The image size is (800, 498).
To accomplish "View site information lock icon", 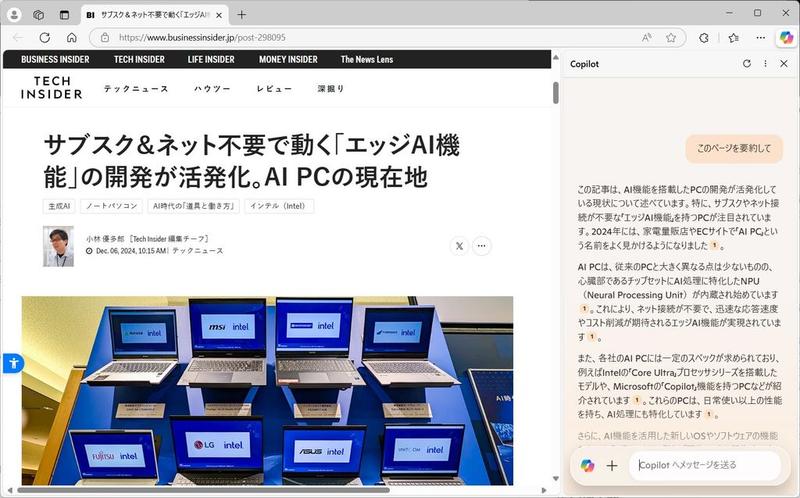I will pyautogui.click(x=105, y=37).
